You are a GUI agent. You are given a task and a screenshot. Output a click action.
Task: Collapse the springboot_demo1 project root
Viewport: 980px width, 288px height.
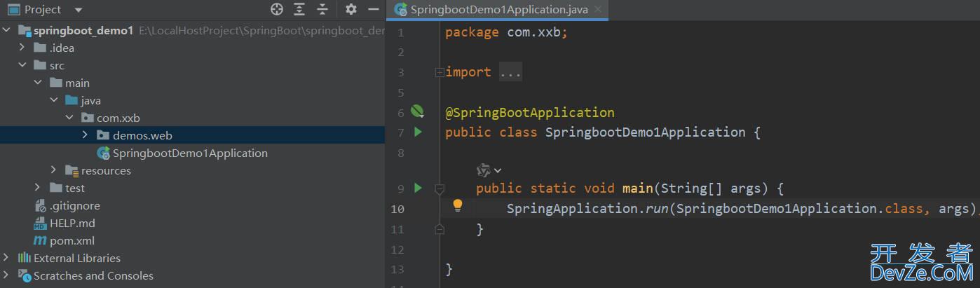pos(8,30)
